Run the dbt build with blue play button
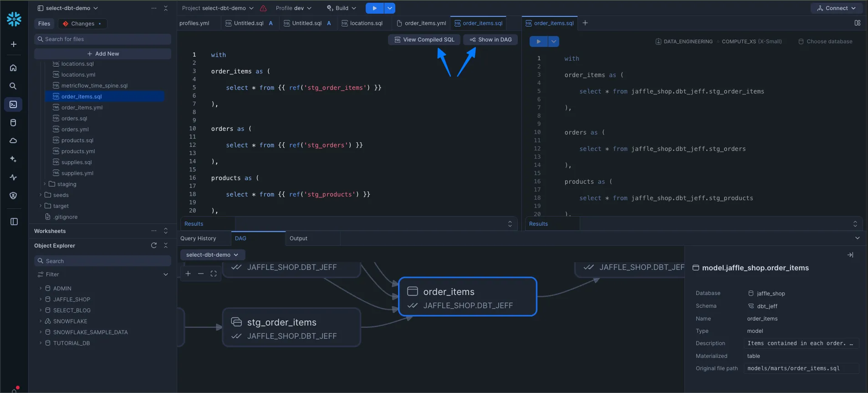The image size is (868, 393). pos(374,8)
